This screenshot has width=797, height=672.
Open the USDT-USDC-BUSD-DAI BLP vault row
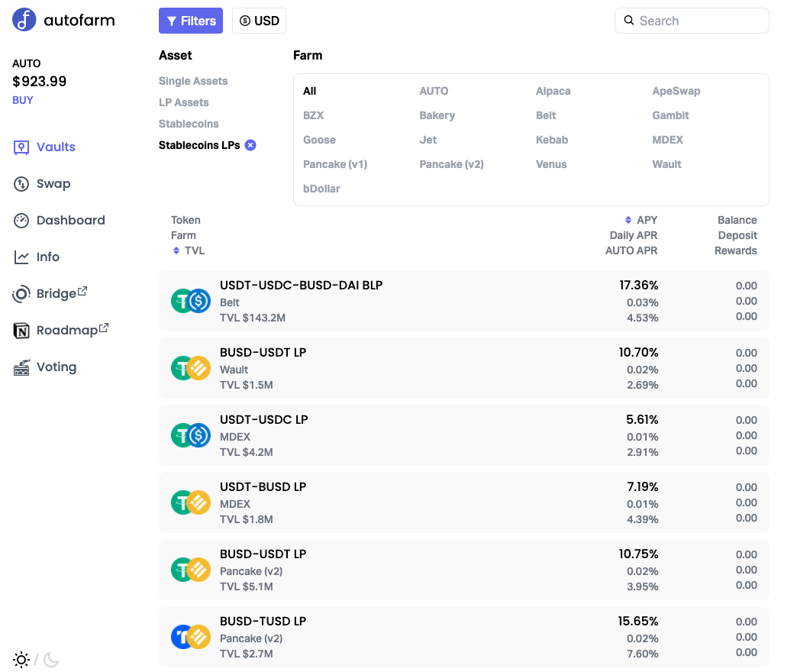point(463,301)
